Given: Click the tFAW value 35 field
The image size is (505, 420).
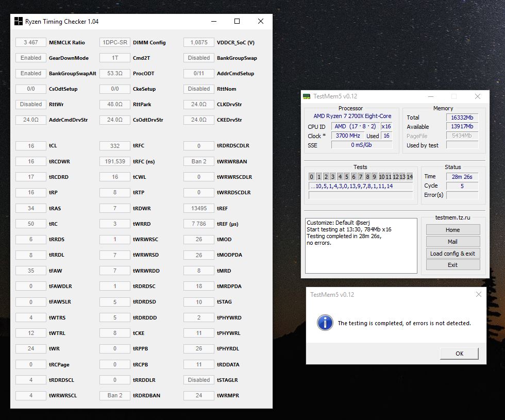Looking at the screenshot, I should pyautogui.click(x=31, y=271).
